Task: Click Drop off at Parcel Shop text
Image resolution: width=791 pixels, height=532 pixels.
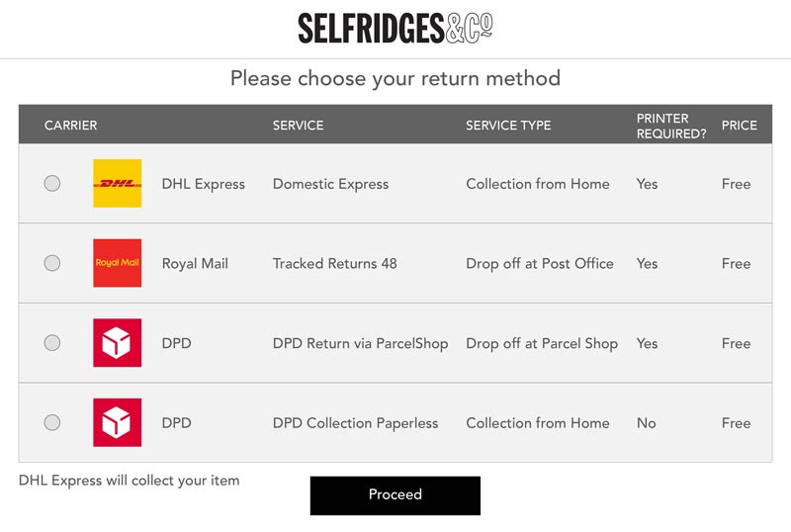Action: coord(541,343)
